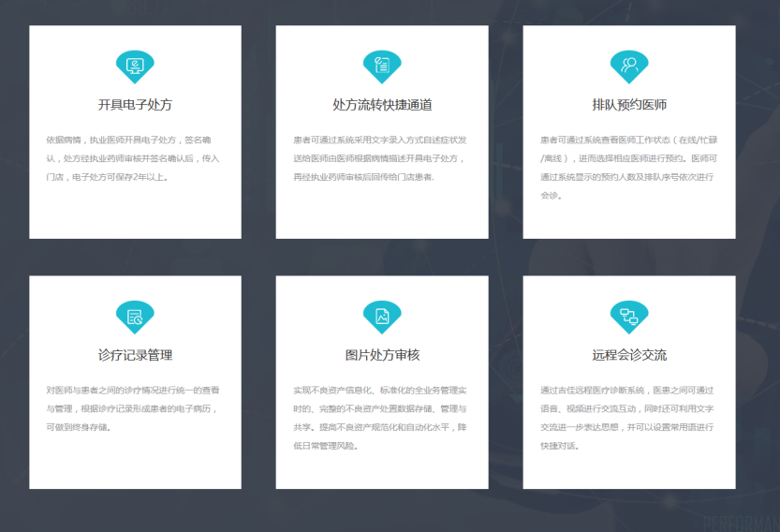Click the 诊疗记录管理 record clock icon

tap(135, 317)
